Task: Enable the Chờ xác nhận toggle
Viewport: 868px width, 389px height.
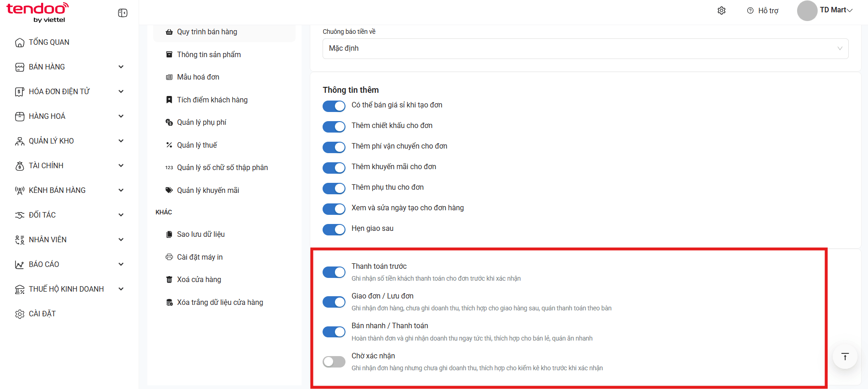Action: (x=334, y=362)
